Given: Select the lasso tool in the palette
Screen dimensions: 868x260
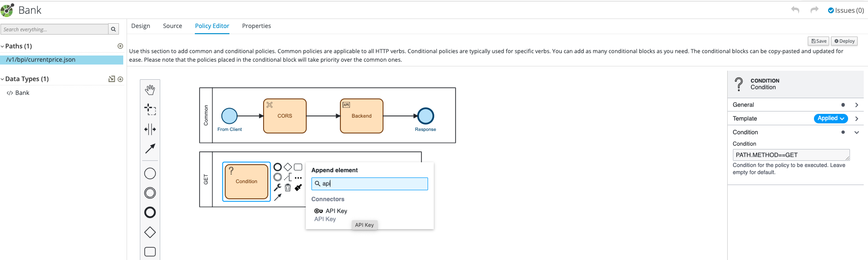Looking at the screenshot, I should pos(150,110).
